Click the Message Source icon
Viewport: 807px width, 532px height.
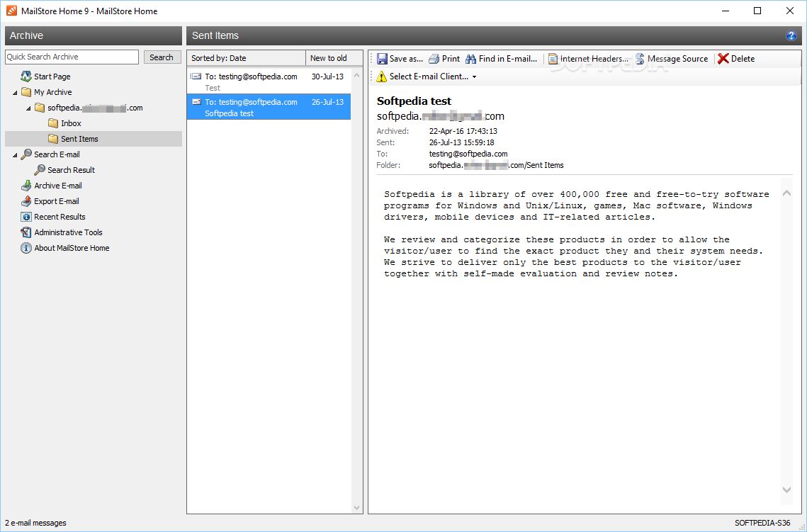[x=640, y=59]
